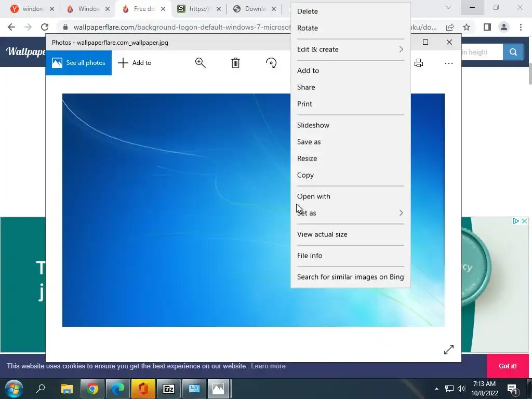Image resolution: width=532 pixels, height=399 pixels.
Task: Open Google Chrome from the taskbar
Action: [92, 389]
